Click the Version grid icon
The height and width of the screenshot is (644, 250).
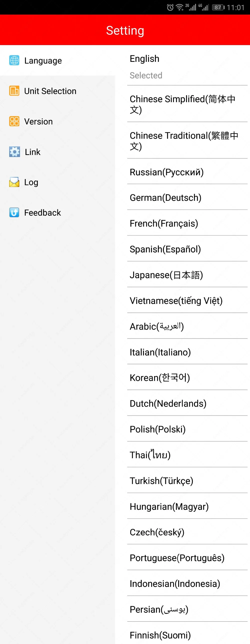(x=14, y=121)
